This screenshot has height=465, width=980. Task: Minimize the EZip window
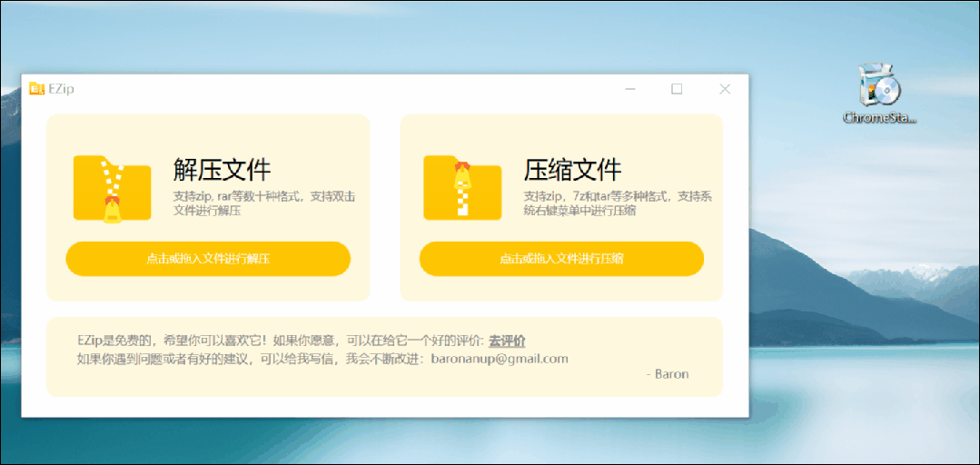tap(630, 89)
